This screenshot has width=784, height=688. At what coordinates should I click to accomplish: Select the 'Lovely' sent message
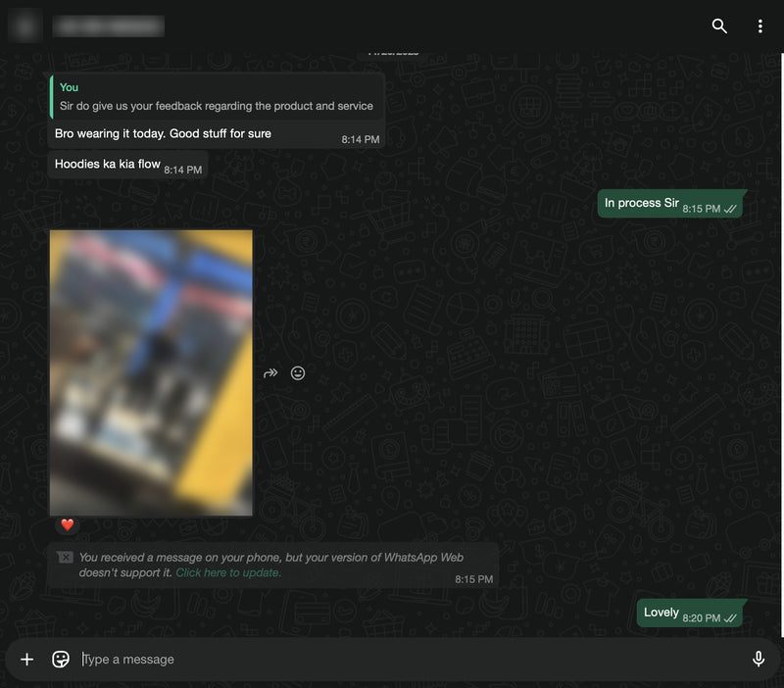(x=690, y=613)
